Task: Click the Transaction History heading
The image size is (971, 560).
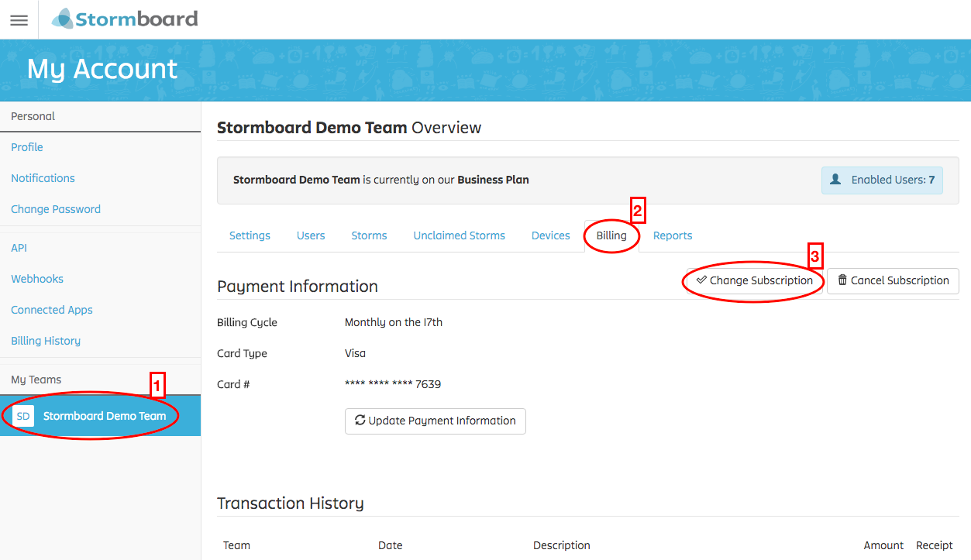Action: click(291, 503)
